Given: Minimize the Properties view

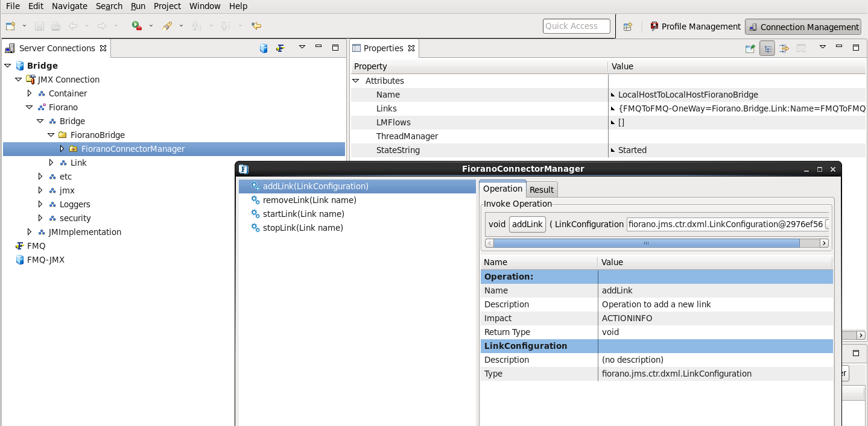Looking at the screenshot, I should [839, 46].
